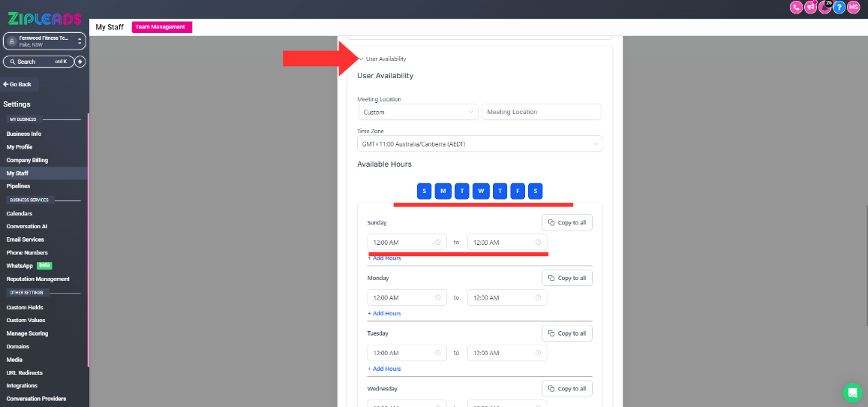Open Pipelines settings
Screen dimensions: 868x407
(x=18, y=186)
